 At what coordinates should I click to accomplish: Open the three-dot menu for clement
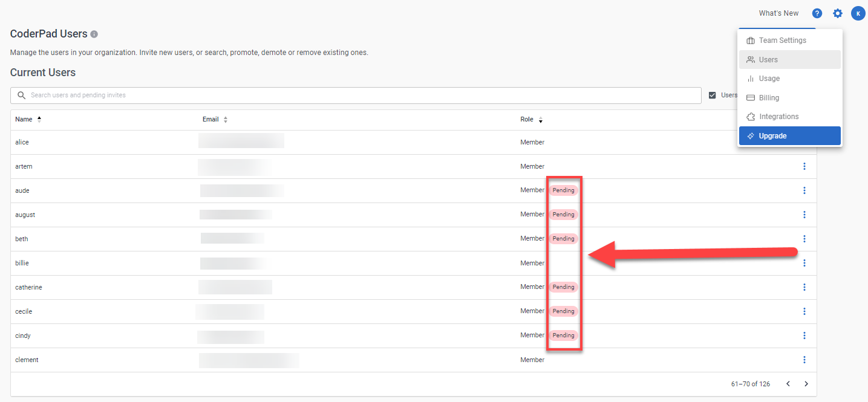[804, 360]
